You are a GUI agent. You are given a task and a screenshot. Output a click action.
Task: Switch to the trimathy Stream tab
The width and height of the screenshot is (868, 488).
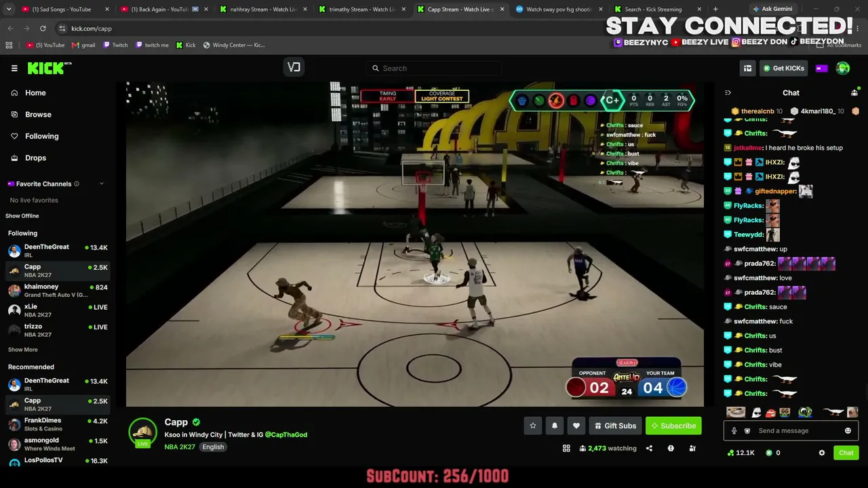tap(361, 9)
